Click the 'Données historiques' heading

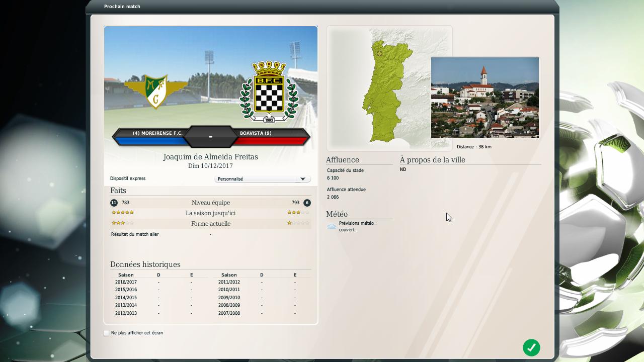[x=145, y=264]
